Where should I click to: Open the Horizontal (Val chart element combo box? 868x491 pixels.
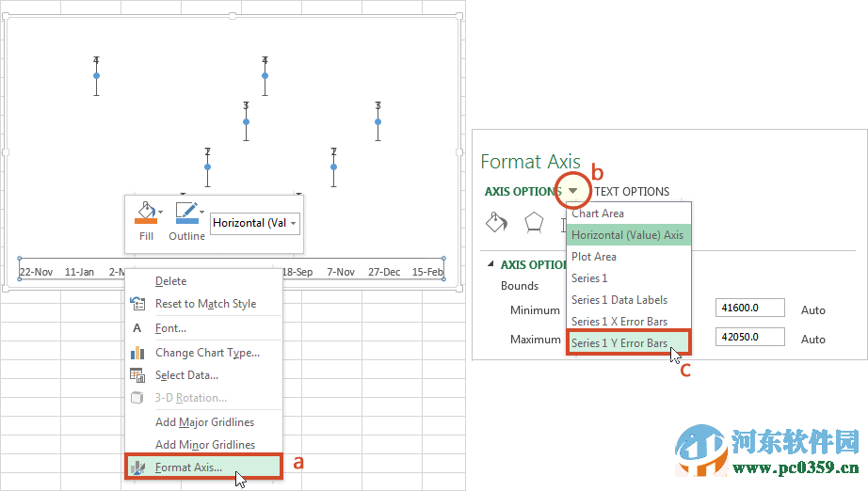click(x=255, y=223)
